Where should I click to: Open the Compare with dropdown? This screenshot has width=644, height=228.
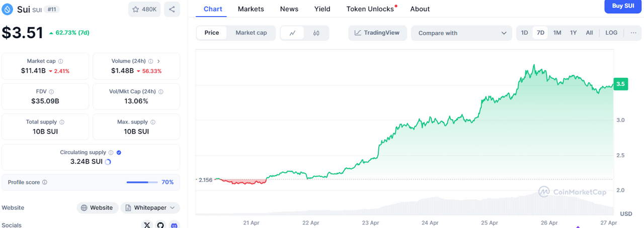pyautogui.click(x=461, y=33)
